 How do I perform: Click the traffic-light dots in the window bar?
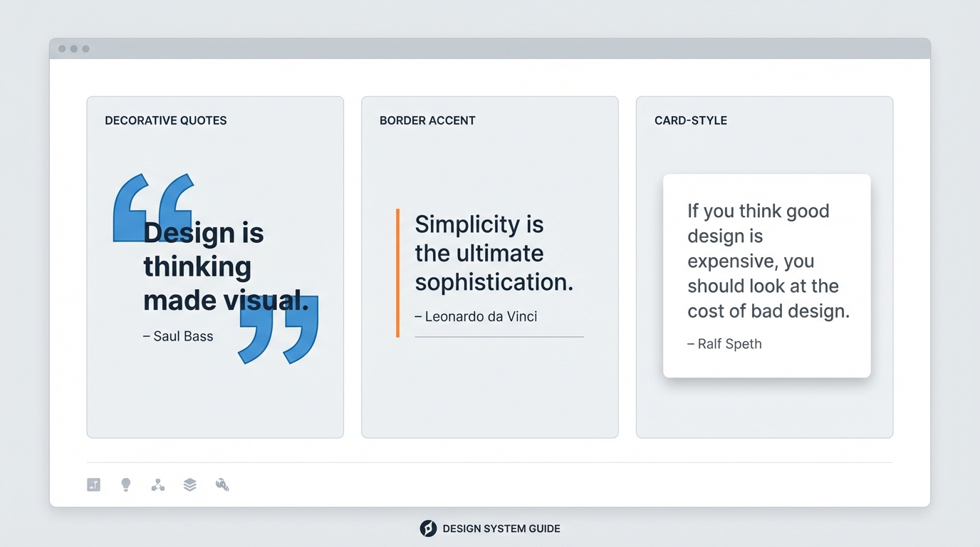click(x=74, y=48)
